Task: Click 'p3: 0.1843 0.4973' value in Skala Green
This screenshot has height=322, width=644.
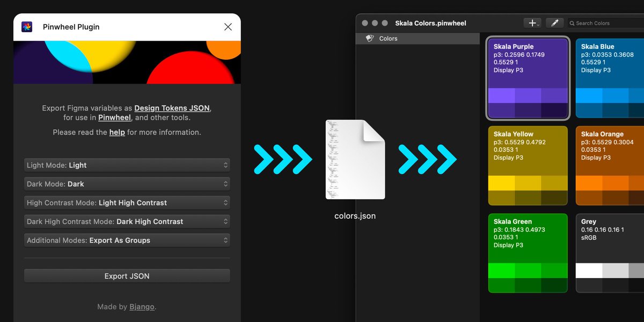Action: click(x=519, y=230)
